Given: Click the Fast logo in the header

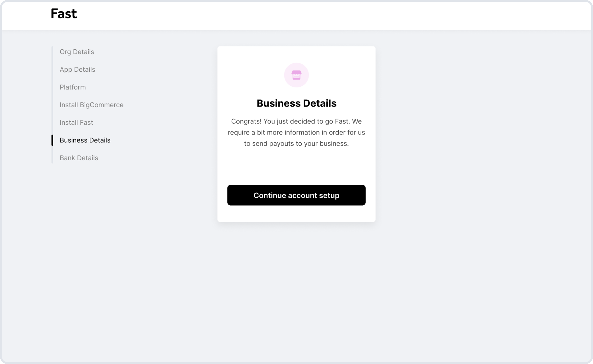Looking at the screenshot, I should point(64,14).
